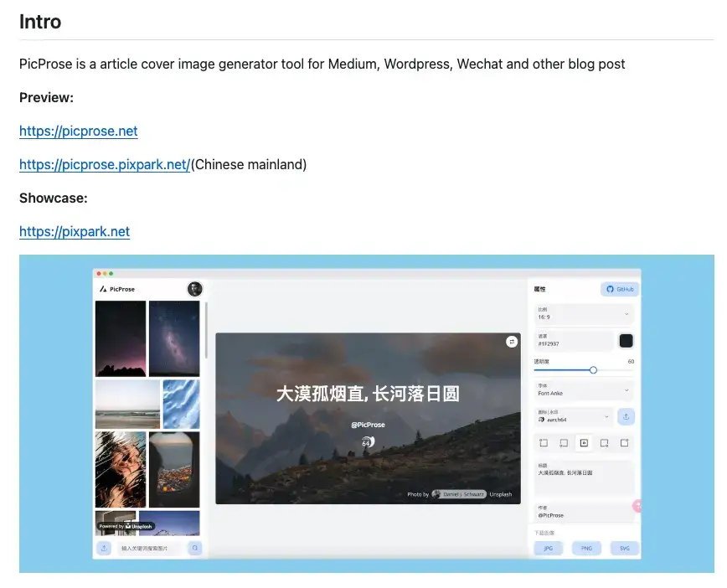This screenshot has height=588, width=727.
Task: Click the title text field in properties
Action: point(584,477)
